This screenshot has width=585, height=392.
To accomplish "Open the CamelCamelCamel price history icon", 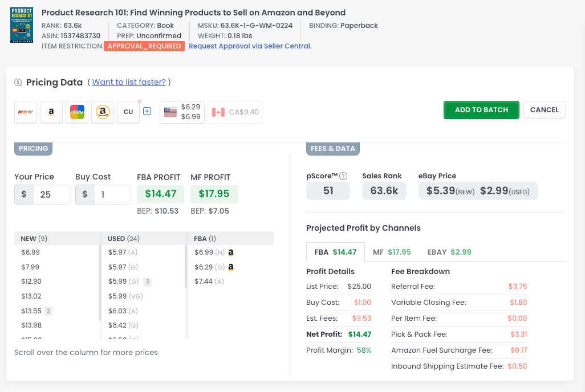I will click(x=26, y=112).
